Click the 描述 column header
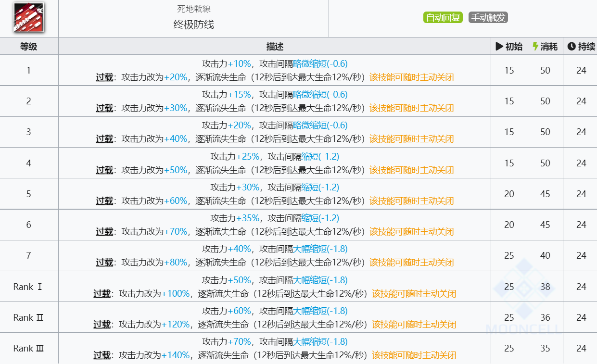Image resolution: width=597 pixels, height=364 pixels. click(275, 46)
